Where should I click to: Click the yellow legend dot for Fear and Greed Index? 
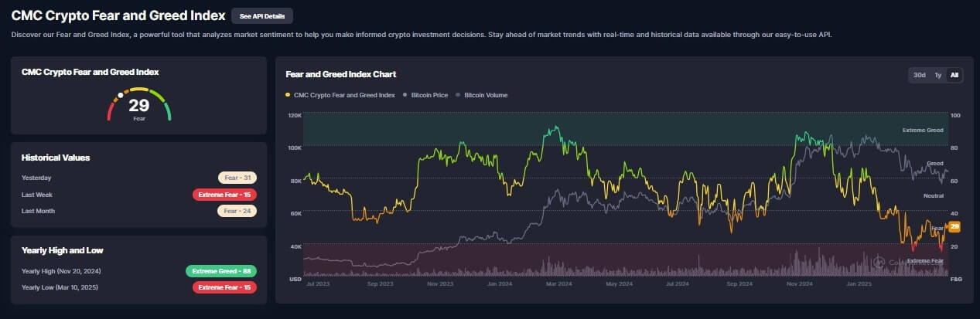click(289, 95)
